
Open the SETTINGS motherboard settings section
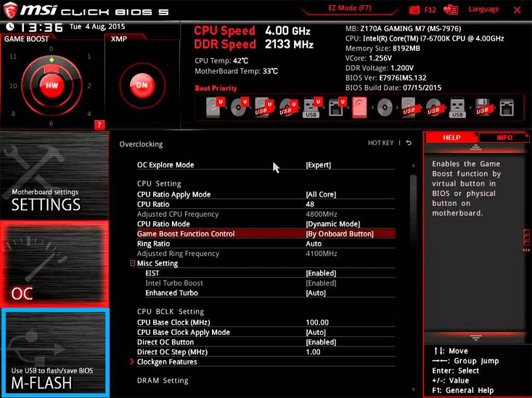pos(54,176)
